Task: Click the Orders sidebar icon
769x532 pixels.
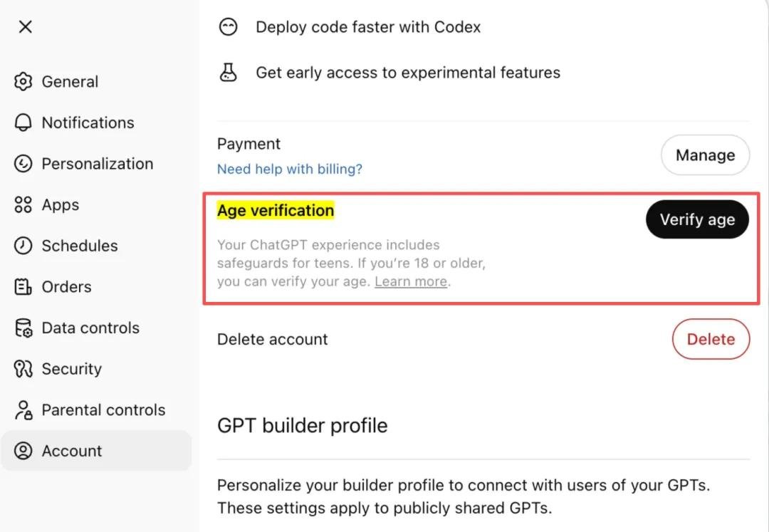Action: pyautogui.click(x=23, y=287)
